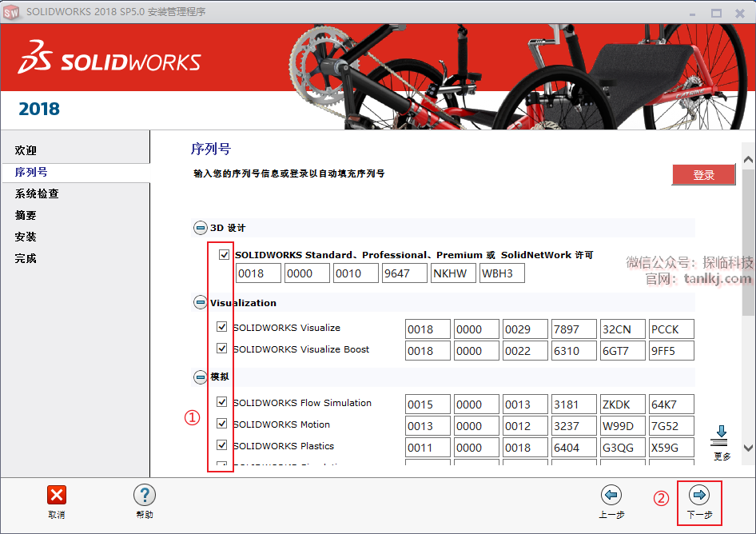Click Flow Simulation serial field ZKDK
Image resolution: width=756 pixels, height=534 pixels.
click(623, 404)
